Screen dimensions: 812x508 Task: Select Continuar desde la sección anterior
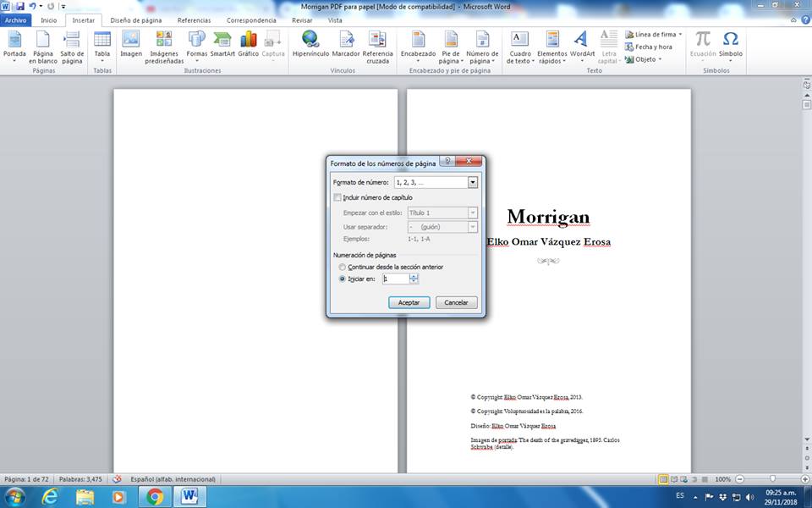coord(342,267)
